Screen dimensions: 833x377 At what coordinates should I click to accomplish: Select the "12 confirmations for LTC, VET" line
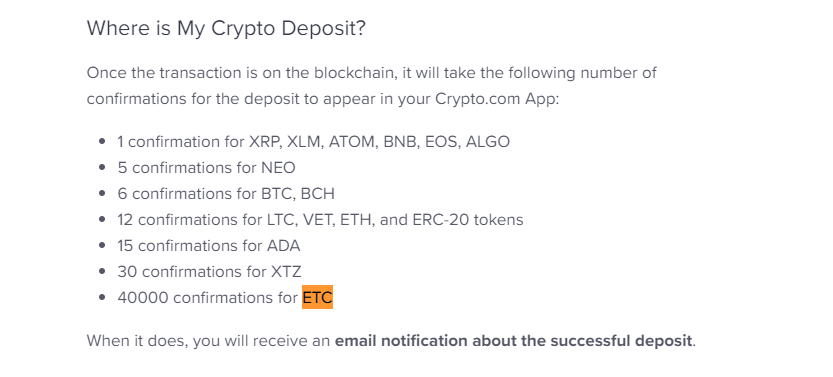pyautogui.click(x=320, y=219)
